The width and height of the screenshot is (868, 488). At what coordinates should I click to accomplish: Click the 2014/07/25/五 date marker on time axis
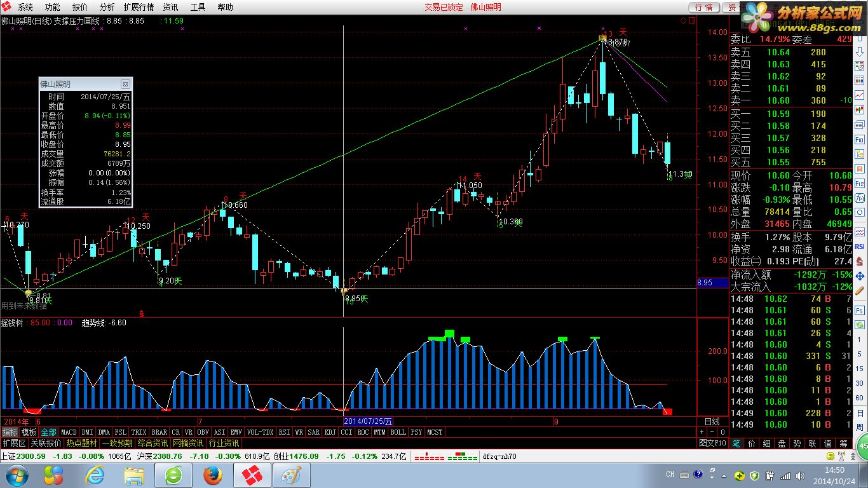tap(369, 421)
